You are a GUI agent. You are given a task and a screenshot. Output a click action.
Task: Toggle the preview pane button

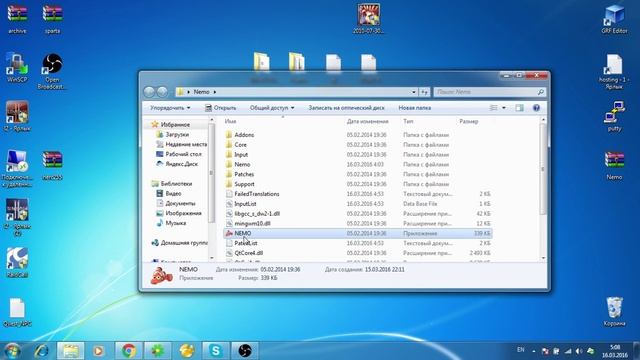click(x=519, y=108)
